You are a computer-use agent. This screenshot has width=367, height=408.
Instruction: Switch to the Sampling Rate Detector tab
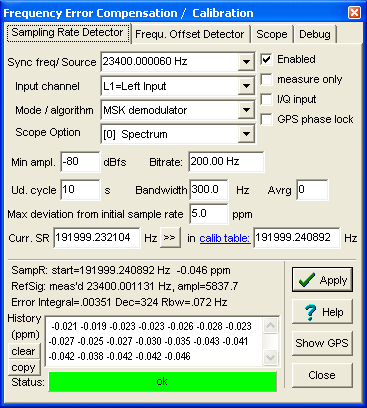[68, 33]
